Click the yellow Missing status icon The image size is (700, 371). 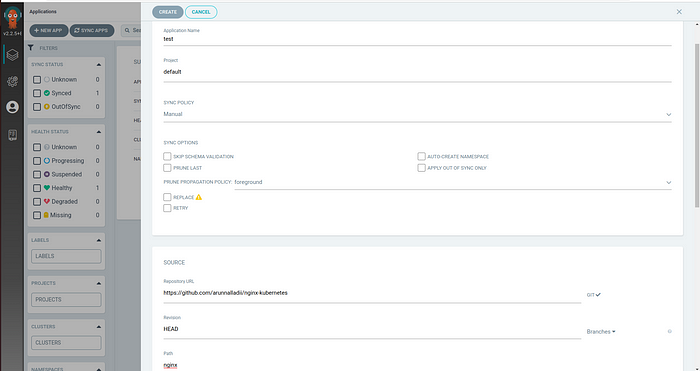(x=46, y=215)
